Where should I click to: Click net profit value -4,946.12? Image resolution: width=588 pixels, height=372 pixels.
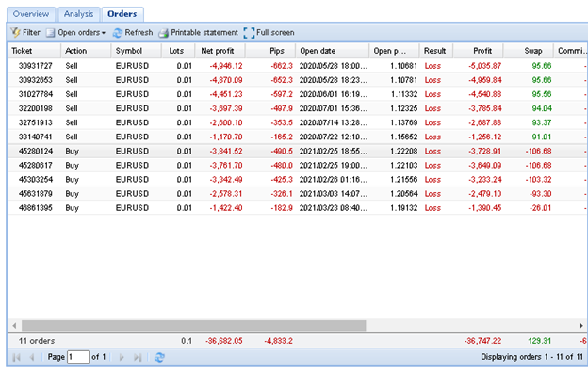(226, 66)
